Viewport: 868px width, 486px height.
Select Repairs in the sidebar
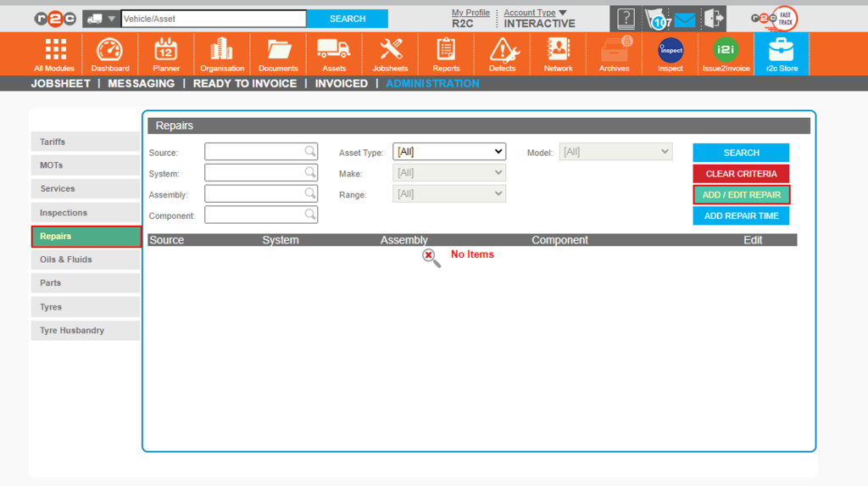[86, 237]
